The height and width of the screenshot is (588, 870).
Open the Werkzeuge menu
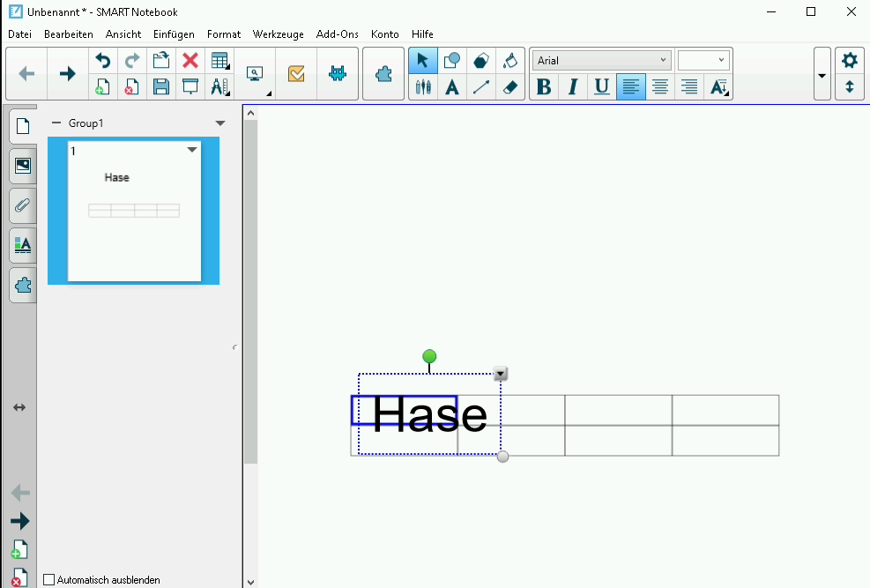coord(278,34)
